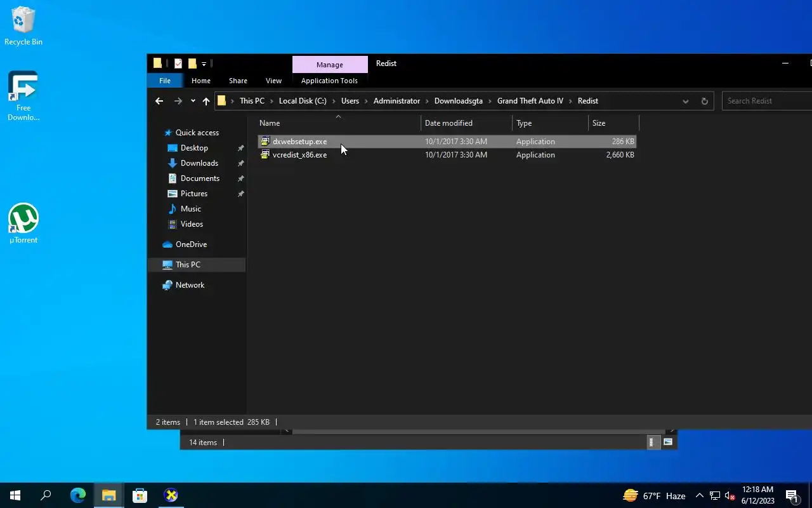Screen dimensions: 812x508
Task: Select Quick access in the navigation pane
Action: [x=197, y=133]
